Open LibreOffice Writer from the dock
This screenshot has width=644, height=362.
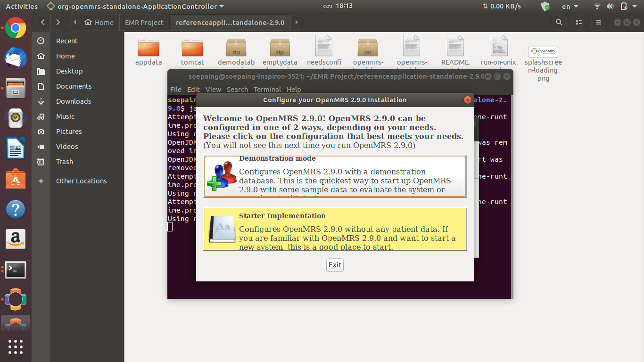point(16,149)
